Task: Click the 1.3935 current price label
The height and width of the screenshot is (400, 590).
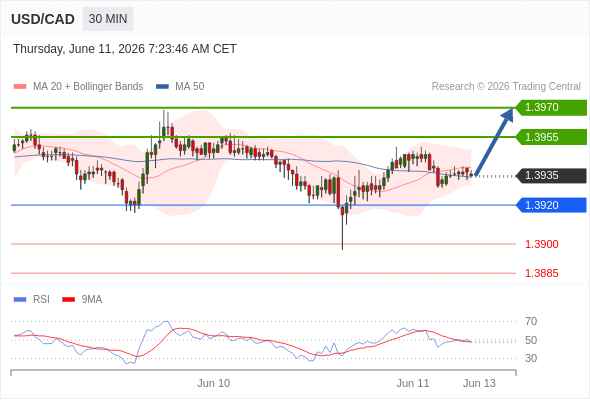Action: point(551,175)
